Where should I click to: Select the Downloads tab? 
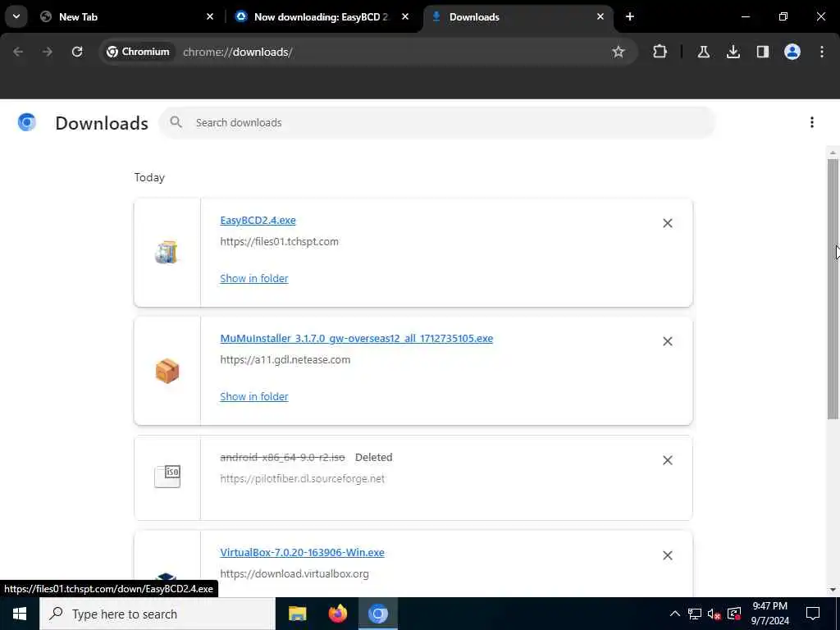[x=518, y=16]
